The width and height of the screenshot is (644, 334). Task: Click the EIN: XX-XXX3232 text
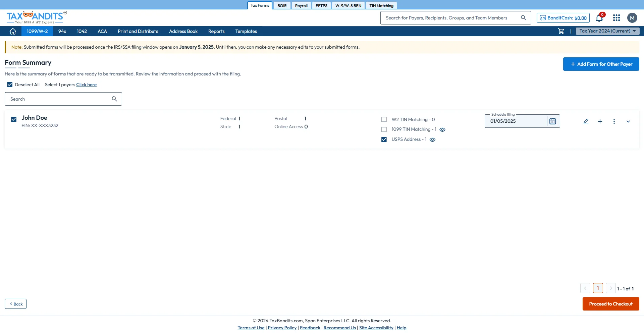(40, 125)
